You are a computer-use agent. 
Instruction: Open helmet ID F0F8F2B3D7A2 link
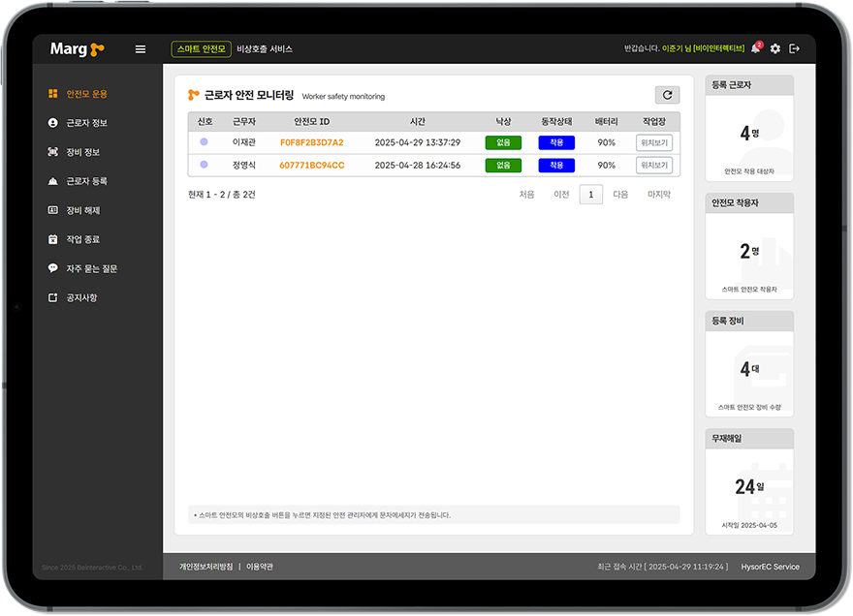(x=311, y=142)
